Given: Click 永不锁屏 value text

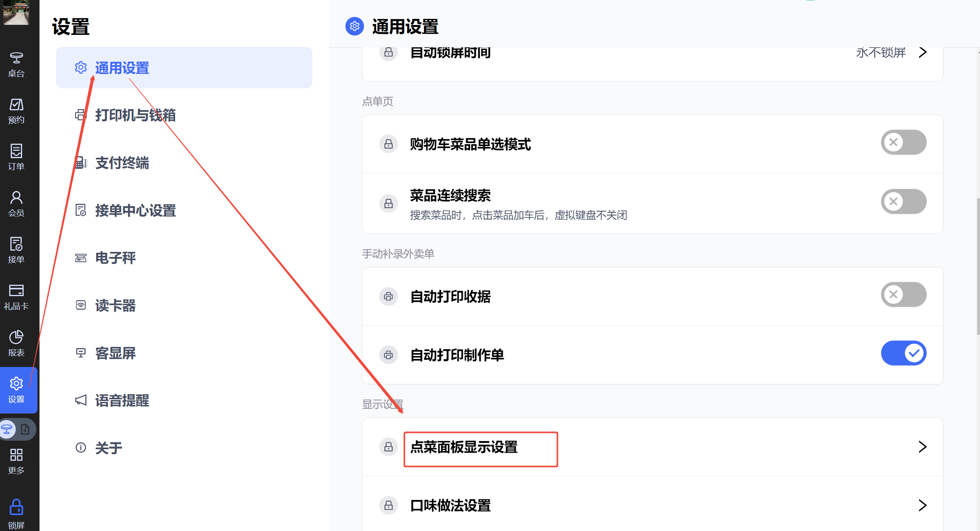Looking at the screenshot, I should click(880, 52).
